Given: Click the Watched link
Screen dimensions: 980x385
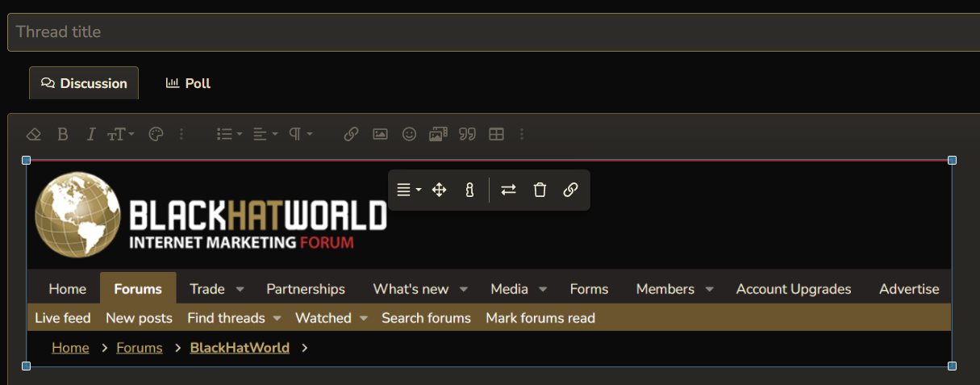Looking at the screenshot, I should coord(323,318).
